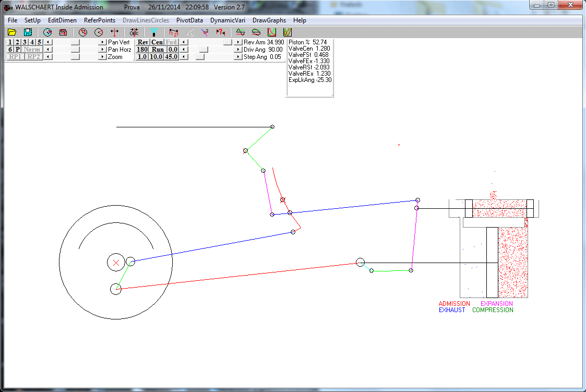
Task: Click the Step Ang slider thumb
Action: click(200, 57)
